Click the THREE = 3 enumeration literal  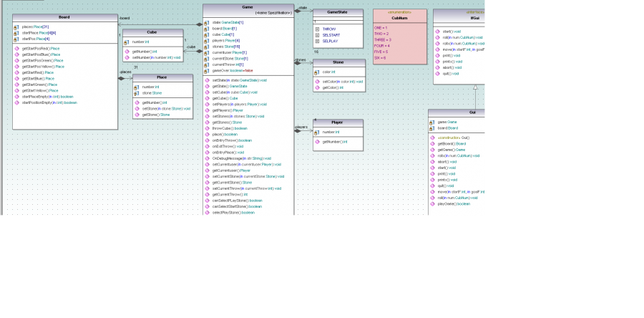pos(382,40)
